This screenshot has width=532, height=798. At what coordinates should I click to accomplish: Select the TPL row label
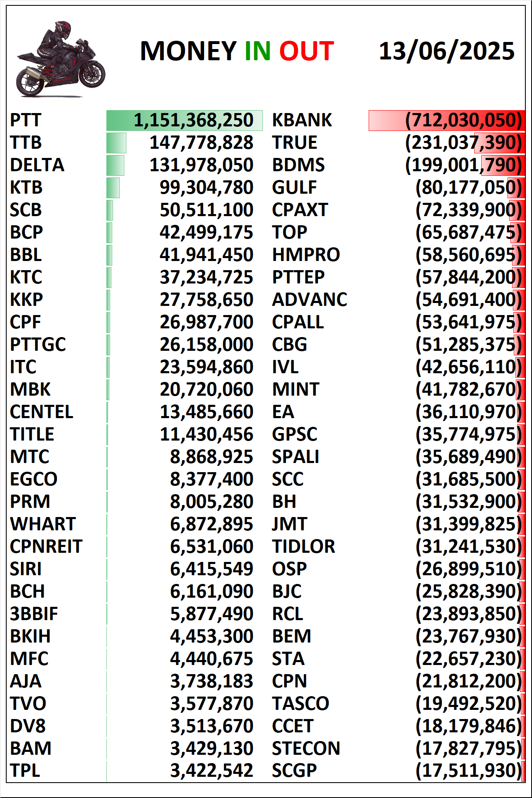click(25, 771)
